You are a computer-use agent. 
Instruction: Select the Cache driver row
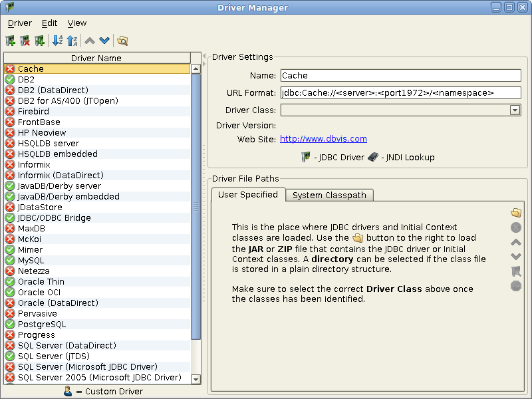(97, 69)
